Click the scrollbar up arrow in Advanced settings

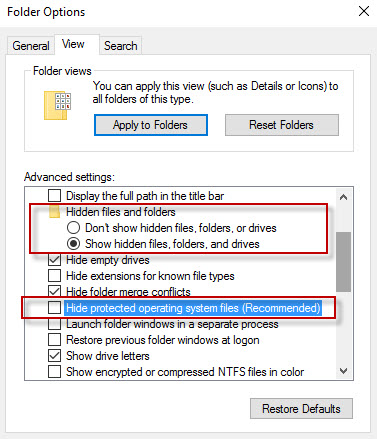tap(343, 197)
